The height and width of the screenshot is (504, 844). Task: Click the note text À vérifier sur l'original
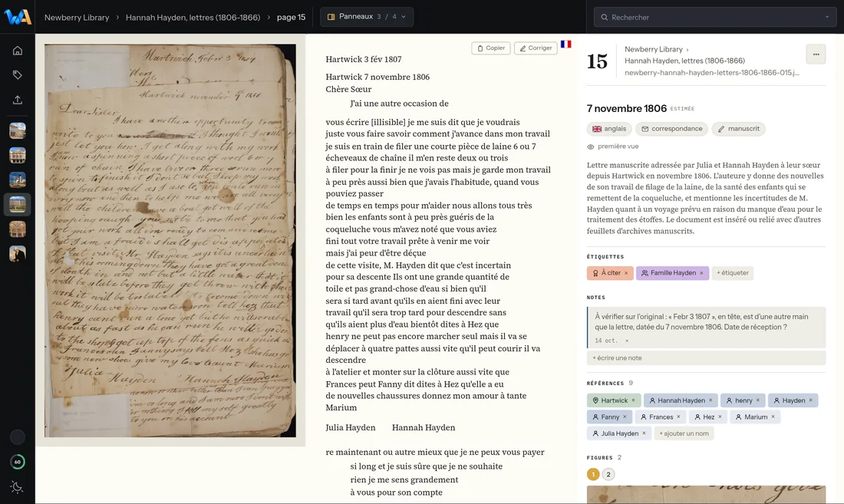701,321
